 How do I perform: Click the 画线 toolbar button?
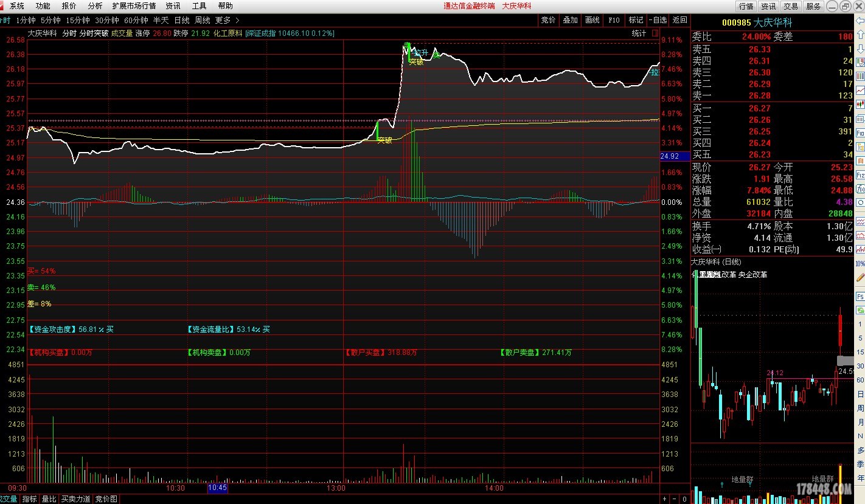tap(592, 20)
